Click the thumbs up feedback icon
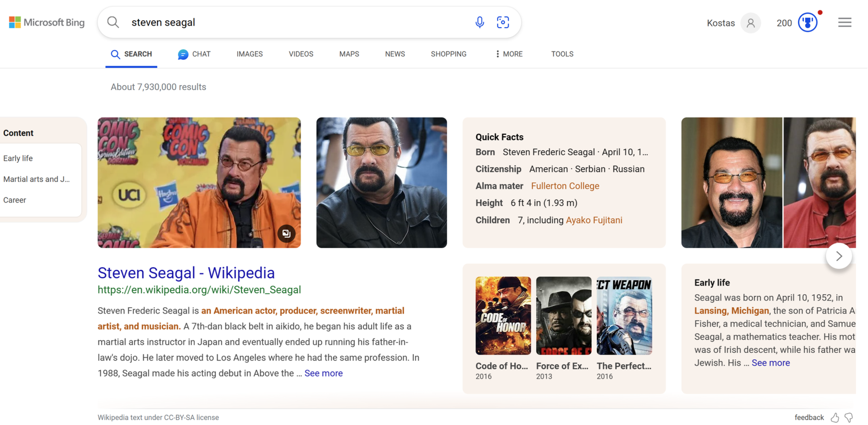The image size is (868, 425). pos(835,417)
